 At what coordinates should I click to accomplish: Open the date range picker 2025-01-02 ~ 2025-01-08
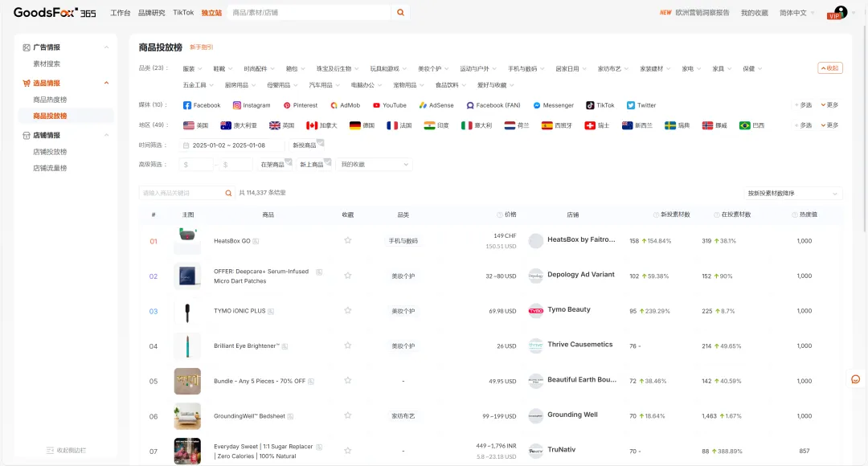point(231,145)
